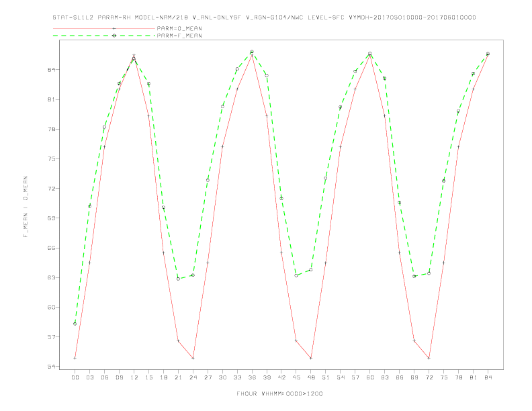
Task: Click F_MEAN circle data point at hour 36
Action: click(x=252, y=52)
